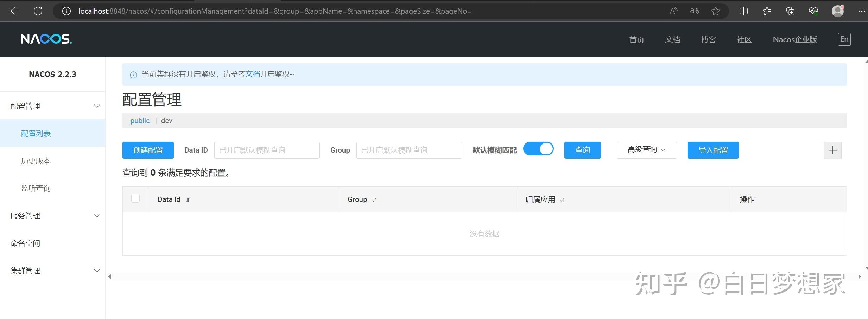Image resolution: width=868 pixels, height=319 pixels.
Task: Open the browser profile avatar
Action: tap(837, 11)
